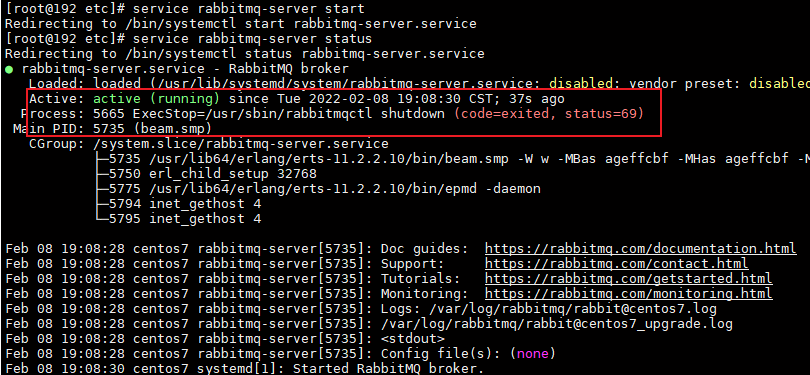810x375 pixels.
Task: Click the command 'service rabbitmq-server status'
Action: pos(252,39)
